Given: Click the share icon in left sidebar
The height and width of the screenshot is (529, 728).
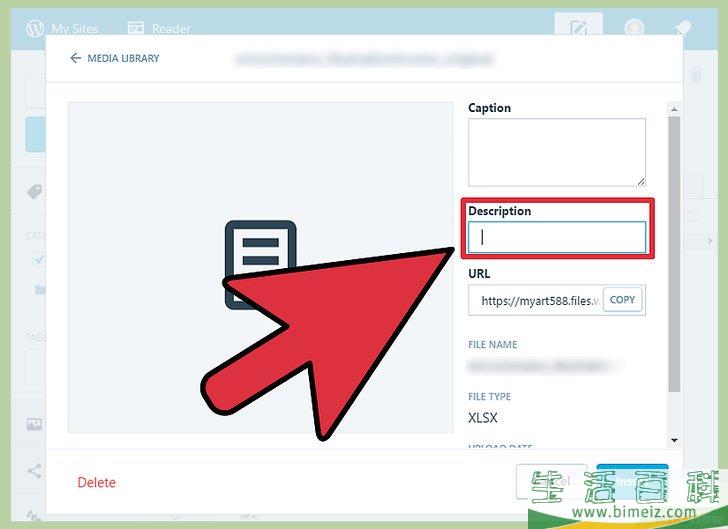Looking at the screenshot, I should [x=34, y=471].
